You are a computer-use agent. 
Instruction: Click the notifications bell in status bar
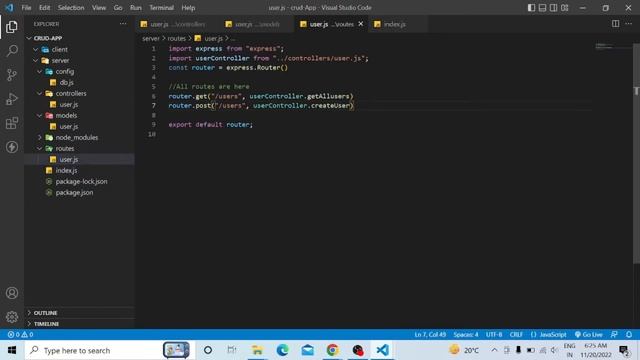[629, 334]
